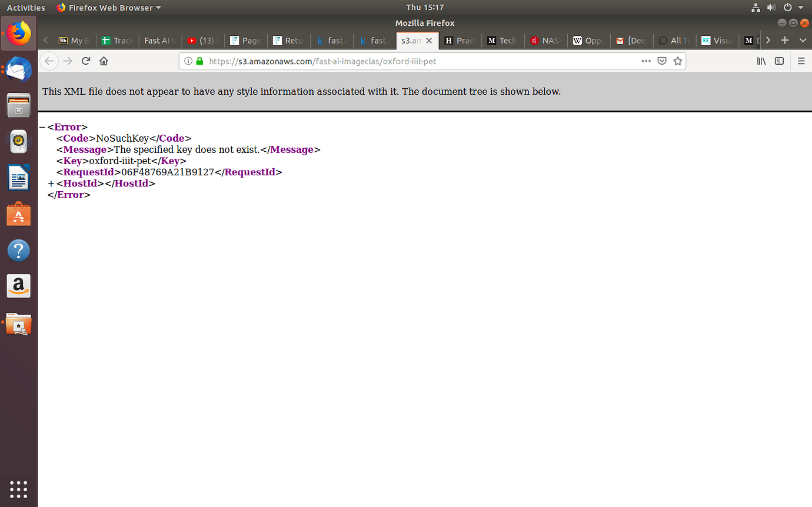This screenshot has height=507, width=812.
Task: Close the s3.amazonaws tab
Action: 429,41
